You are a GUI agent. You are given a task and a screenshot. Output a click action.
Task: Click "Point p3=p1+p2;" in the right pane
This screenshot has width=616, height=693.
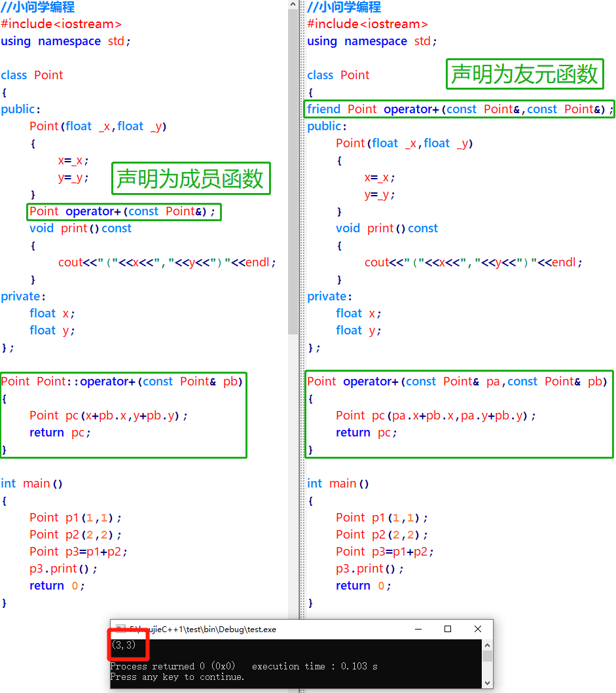pos(385,552)
